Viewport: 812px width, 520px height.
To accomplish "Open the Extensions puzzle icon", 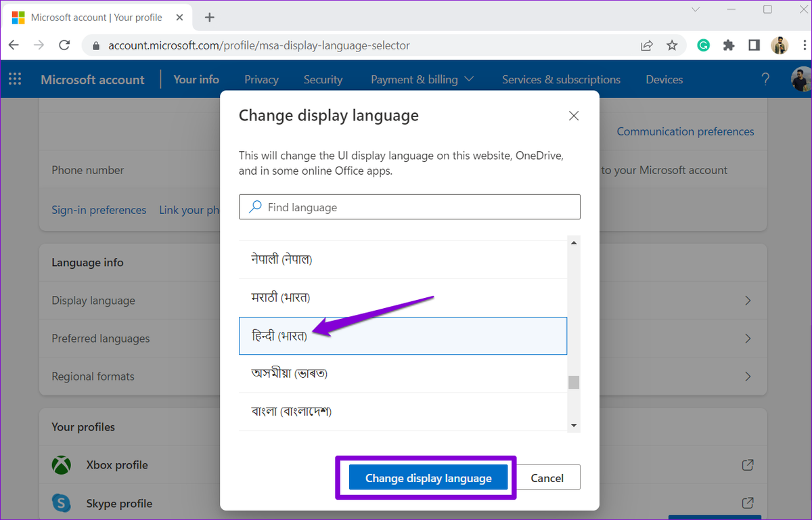I will click(x=729, y=45).
